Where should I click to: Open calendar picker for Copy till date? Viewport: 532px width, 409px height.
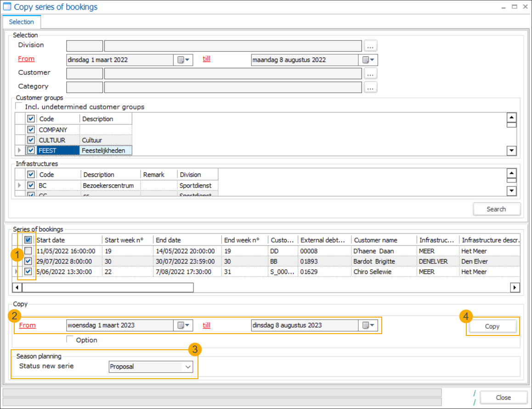pyautogui.click(x=369, y=325)
